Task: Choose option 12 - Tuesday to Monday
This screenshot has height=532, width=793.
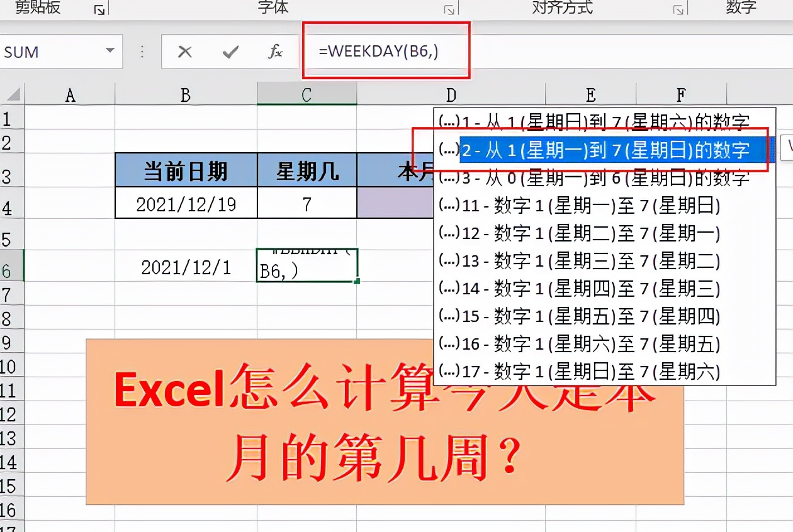Action: click(604, 233)
